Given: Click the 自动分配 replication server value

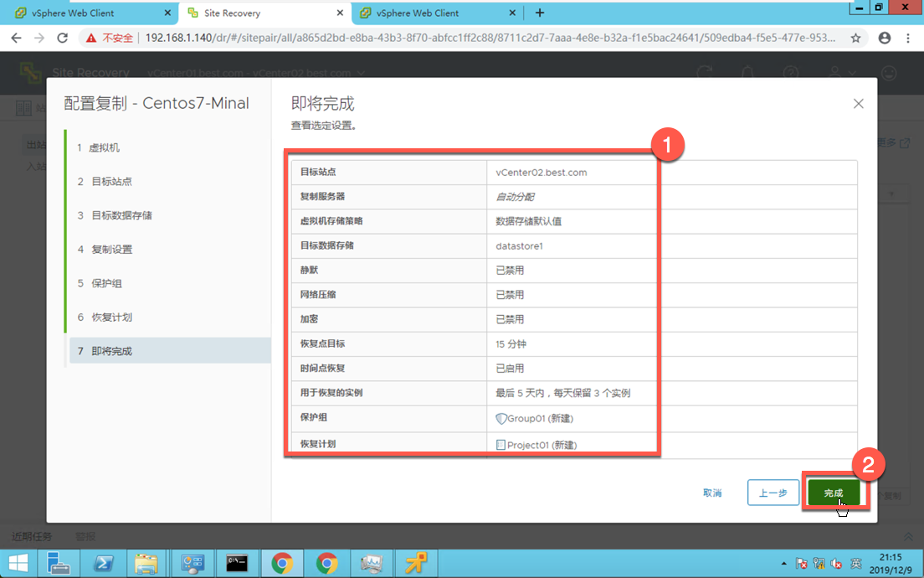Looking at the screenshot, I should (515, 197).
